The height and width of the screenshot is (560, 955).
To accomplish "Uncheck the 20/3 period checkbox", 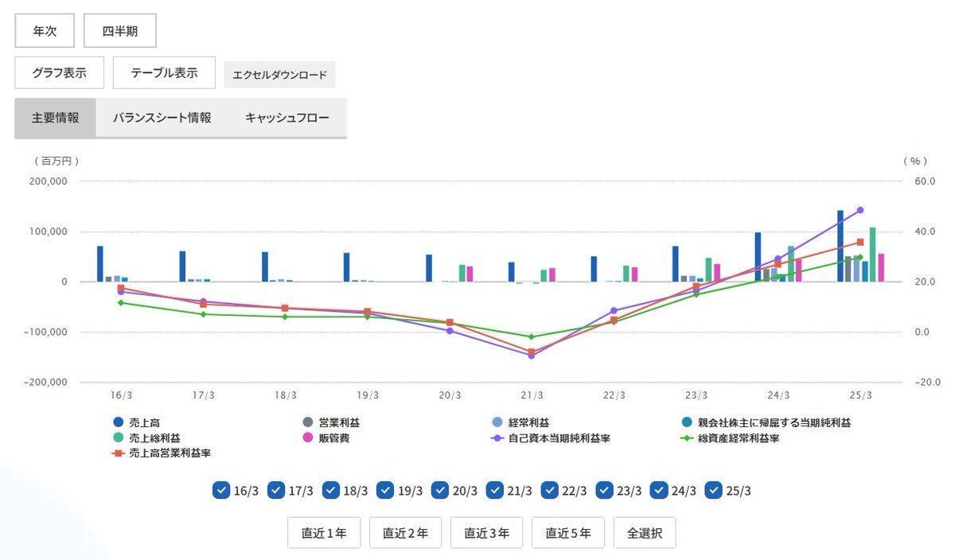I will [440, 490].
